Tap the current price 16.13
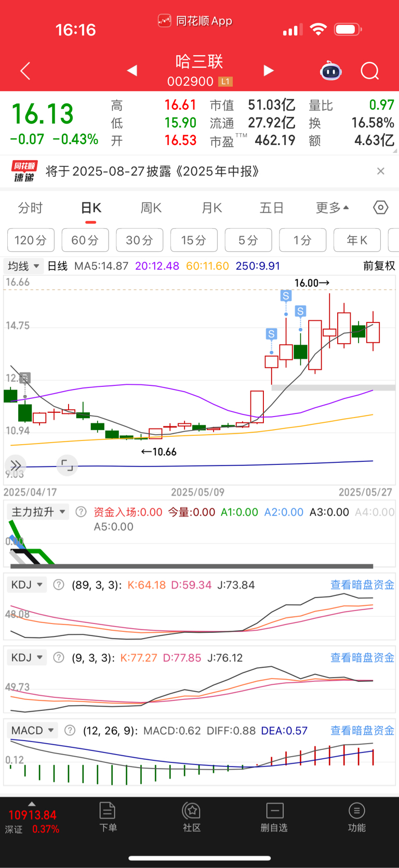 coord(43,114)
